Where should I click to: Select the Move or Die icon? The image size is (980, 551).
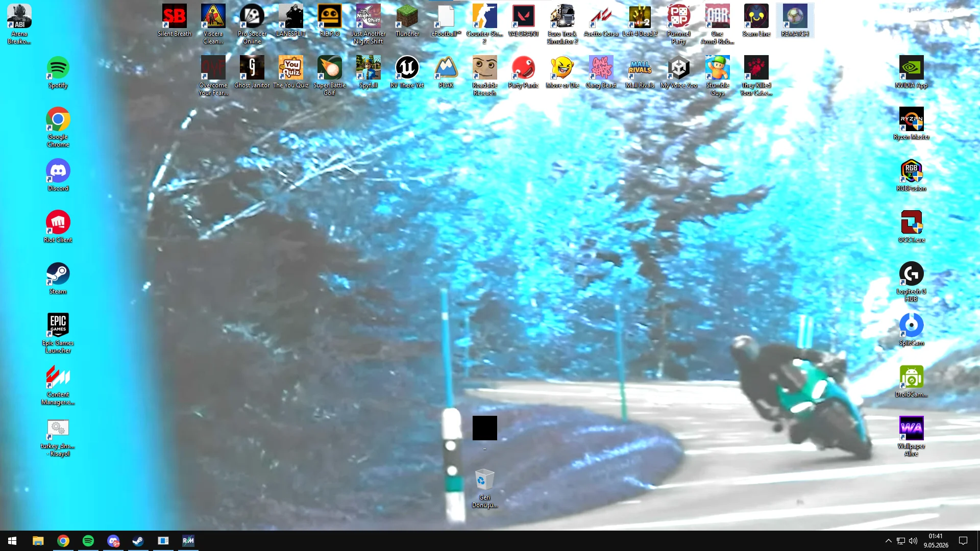pos(562,72)
